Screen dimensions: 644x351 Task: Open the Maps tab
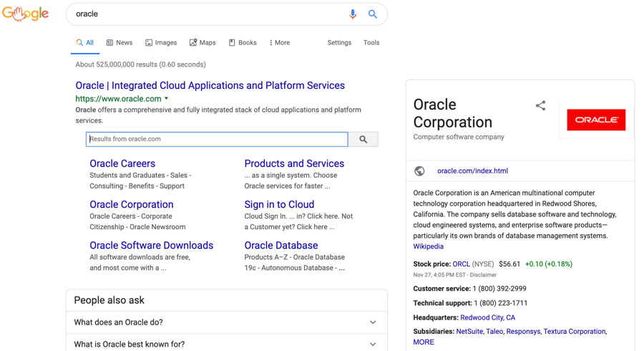[203, 43]
